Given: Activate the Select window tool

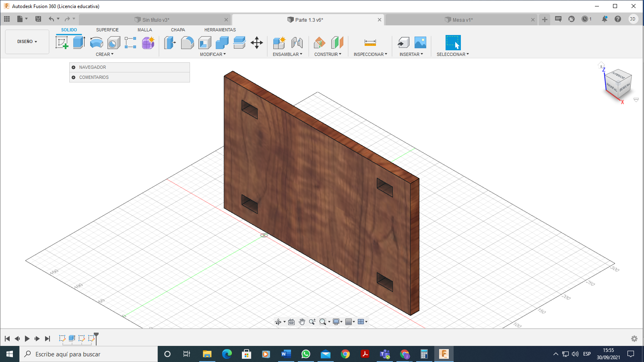Looking at the screenshot, I should pyautogui.click(x=453, y=42).
